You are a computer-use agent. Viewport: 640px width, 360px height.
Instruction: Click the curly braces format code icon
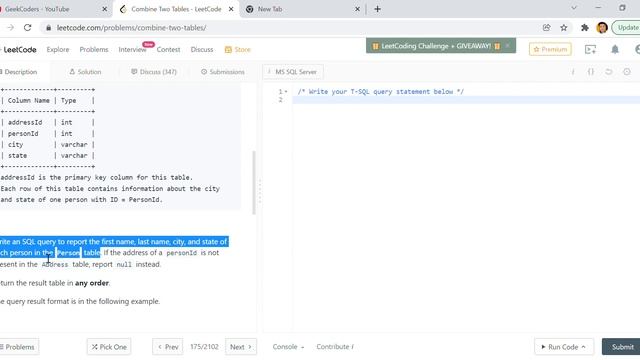coord(591,72)
